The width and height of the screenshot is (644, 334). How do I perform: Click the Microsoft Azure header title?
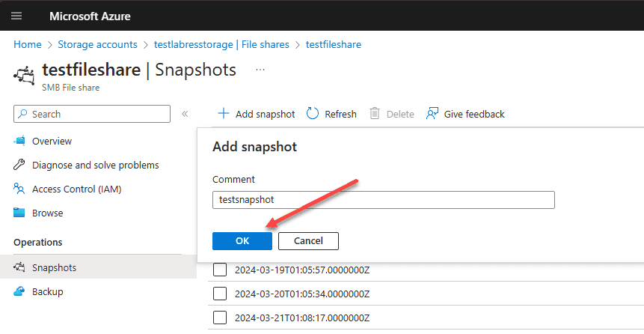click(x=90, y=16)
